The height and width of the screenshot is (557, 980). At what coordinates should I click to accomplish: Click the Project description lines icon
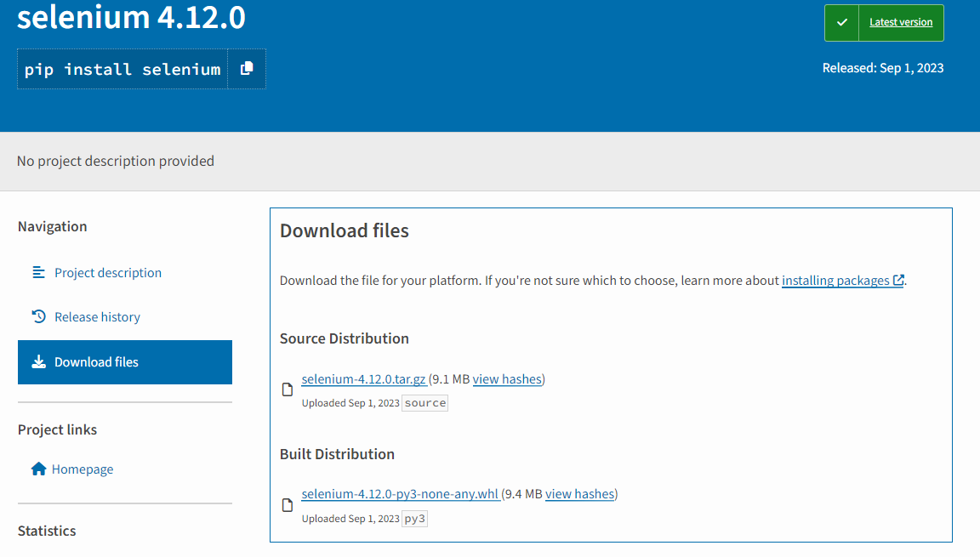tap(39, 272)
